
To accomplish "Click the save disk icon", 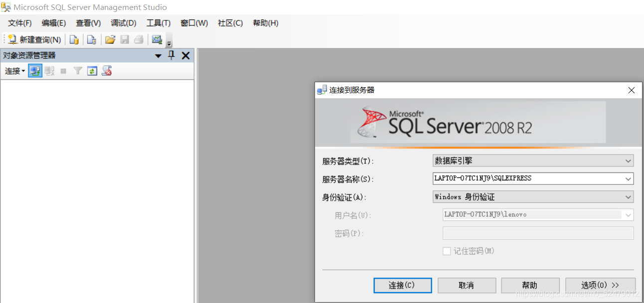I will tap(125, 40).
